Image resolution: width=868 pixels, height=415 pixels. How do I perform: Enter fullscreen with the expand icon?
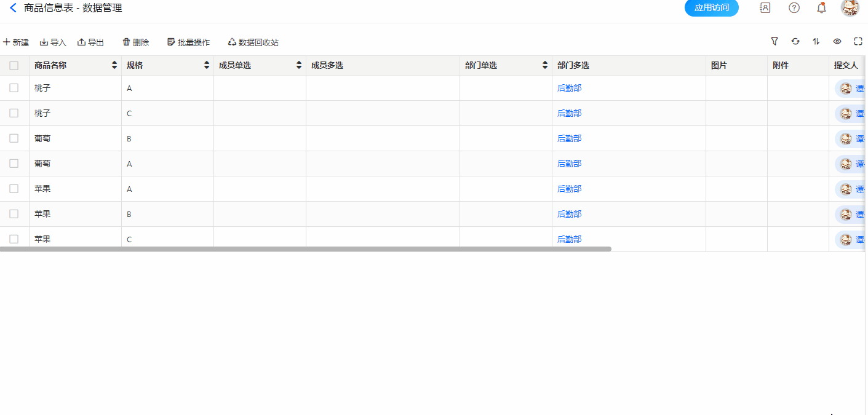click(x=858, y=41)
